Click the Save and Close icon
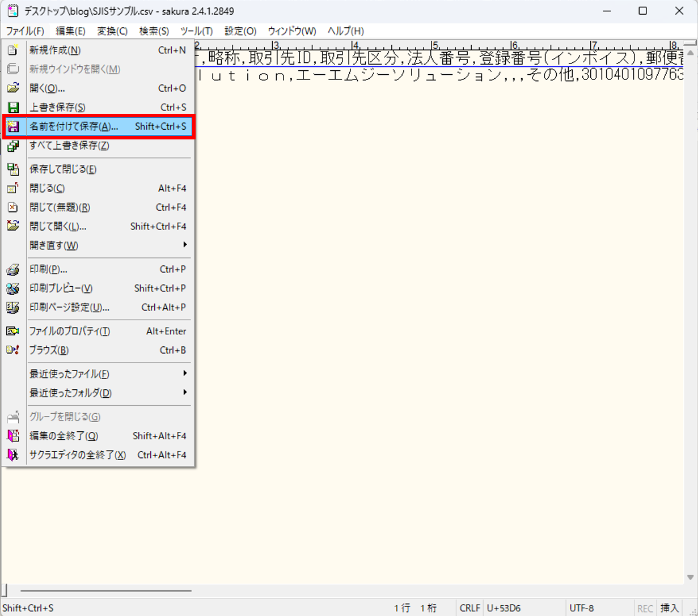The image size is (698, 616). 12,169
